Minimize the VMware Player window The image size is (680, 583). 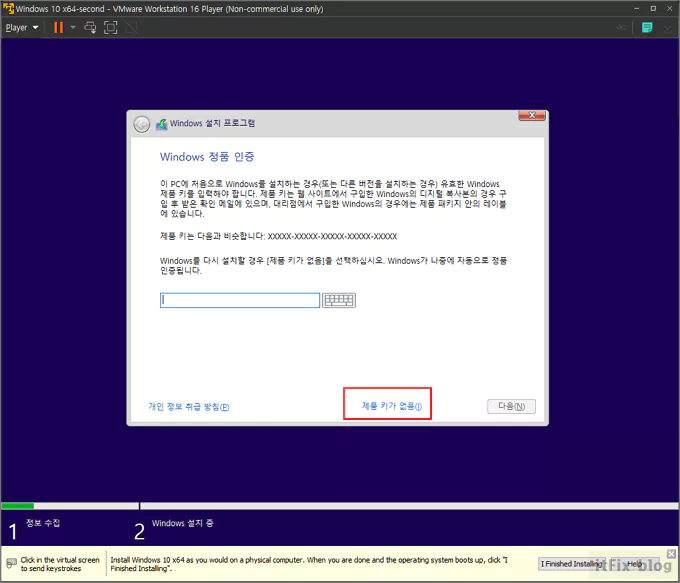pyautogui.click(x=636, y=9)
